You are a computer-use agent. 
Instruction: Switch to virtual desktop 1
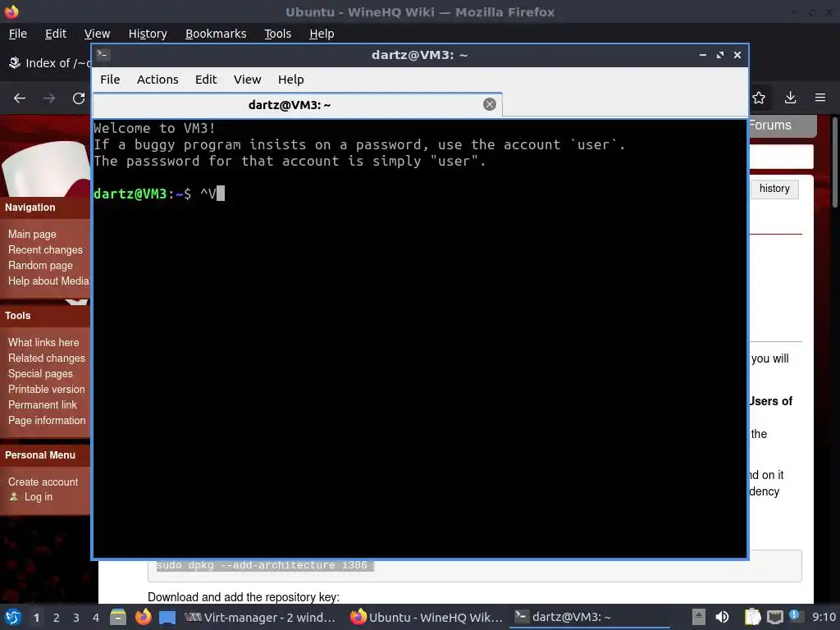point(36,618)
